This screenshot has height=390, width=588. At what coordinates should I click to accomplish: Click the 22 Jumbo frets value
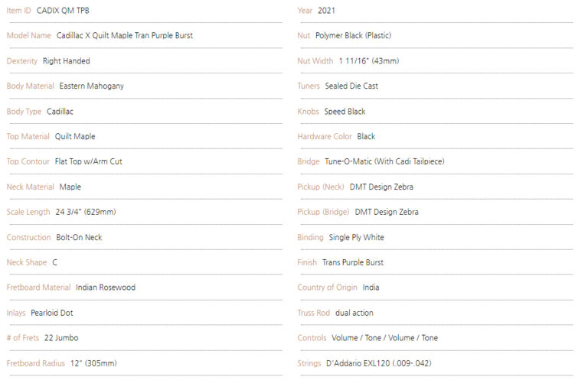(61, 338)
